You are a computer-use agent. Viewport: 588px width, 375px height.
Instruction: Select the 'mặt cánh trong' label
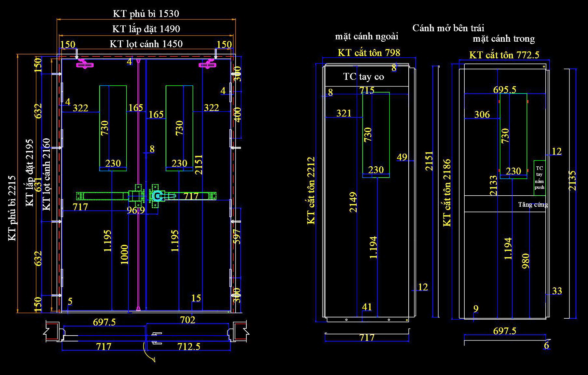[x=503, y=39]
